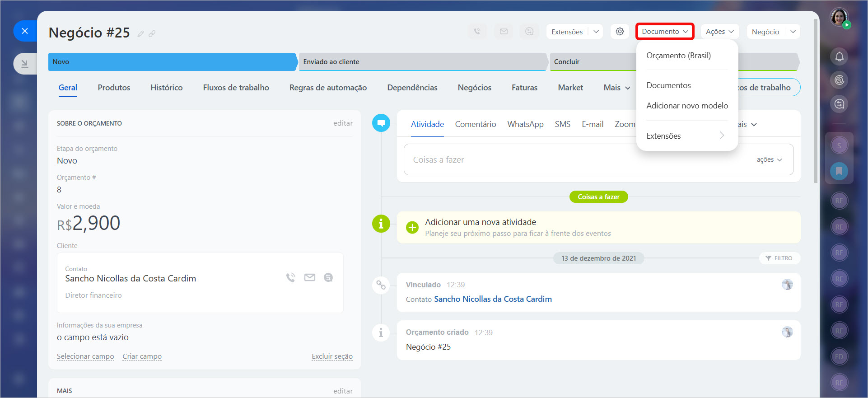The image size is (868, 398).
Task: Switch to the SMS tab
Action: click(x=563, y=124)
